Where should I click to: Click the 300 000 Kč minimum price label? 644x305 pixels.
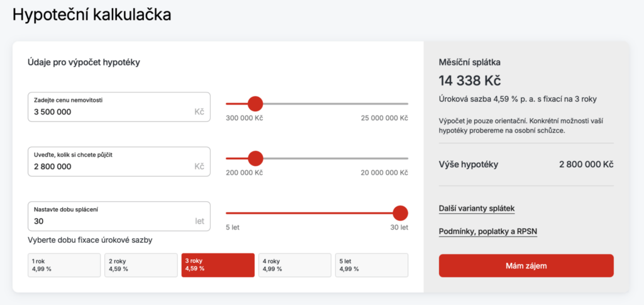pyautogui.click(x=245, y=118)
